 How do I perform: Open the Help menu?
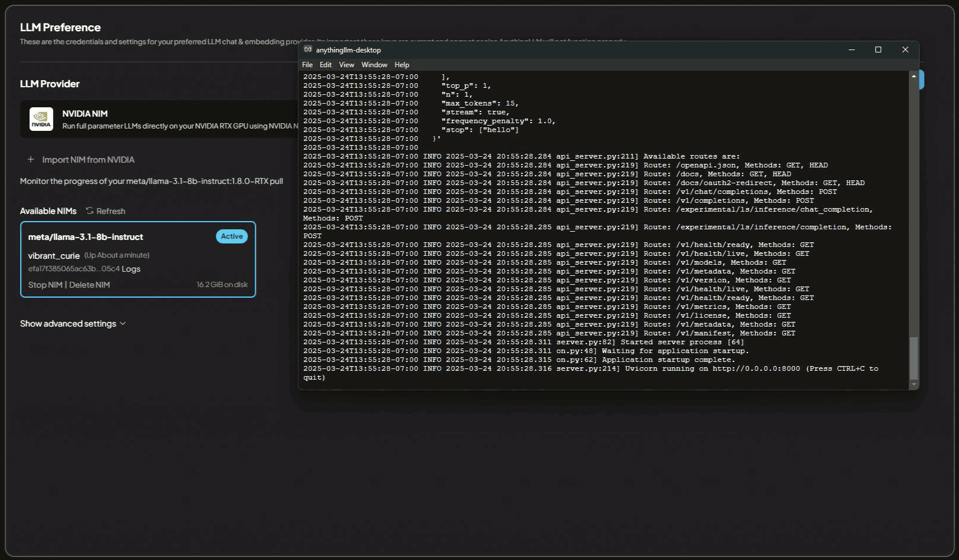pos(402,65)
